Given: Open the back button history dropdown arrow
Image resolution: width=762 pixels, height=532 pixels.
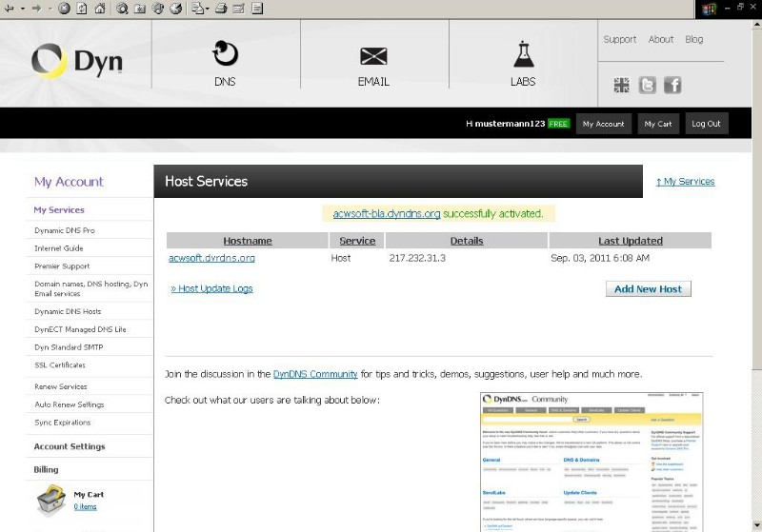Looking at the screenshot, I should pyautogui.click(x=22, y=9).
